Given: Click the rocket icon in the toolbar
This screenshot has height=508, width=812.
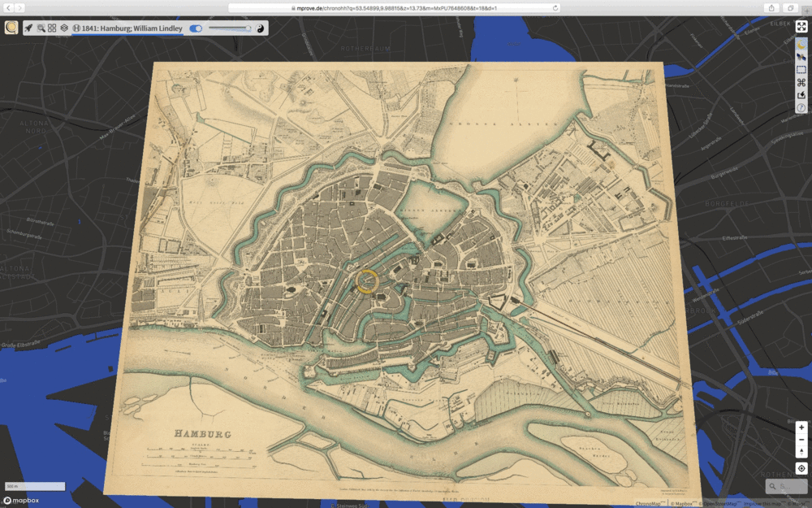Looking at the screenshot, I should (28, 28).
